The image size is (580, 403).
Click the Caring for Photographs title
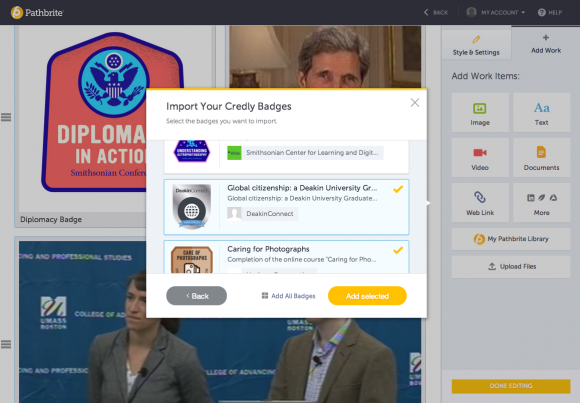click(268, 249)
